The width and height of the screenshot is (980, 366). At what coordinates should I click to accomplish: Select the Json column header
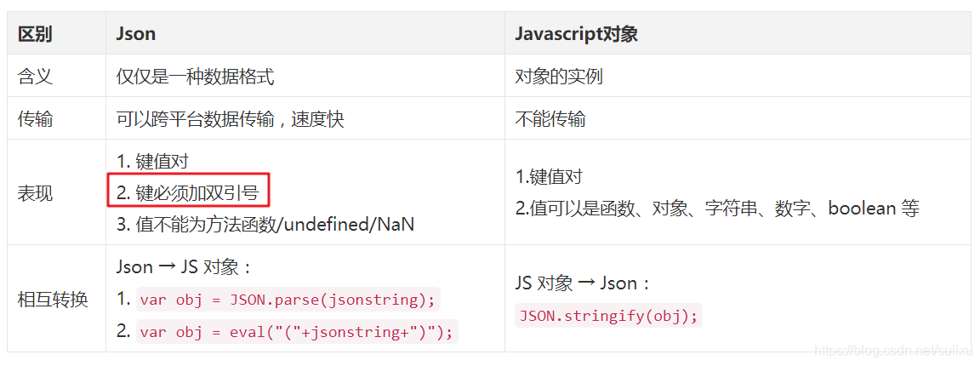click(x=135, y=34)
